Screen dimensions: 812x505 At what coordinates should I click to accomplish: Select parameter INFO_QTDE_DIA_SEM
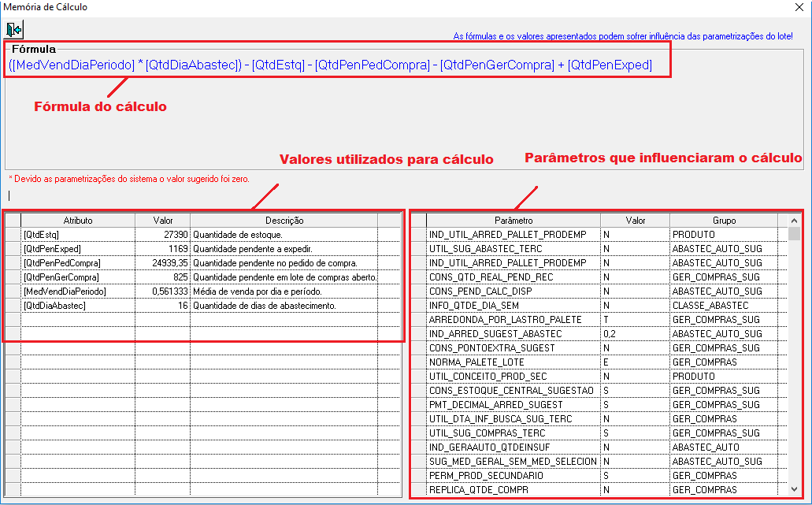[514, 306]
